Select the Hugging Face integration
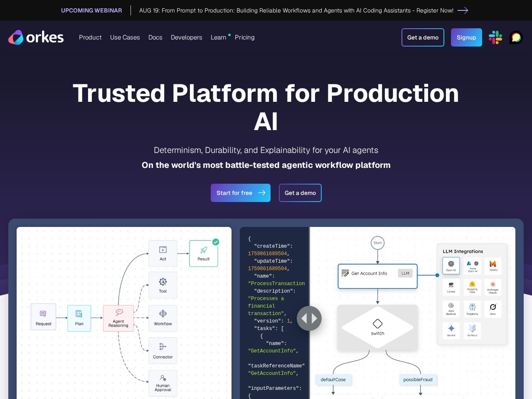Screen dimensions: 532x399 pyautogui.click(x=473, y=288)
